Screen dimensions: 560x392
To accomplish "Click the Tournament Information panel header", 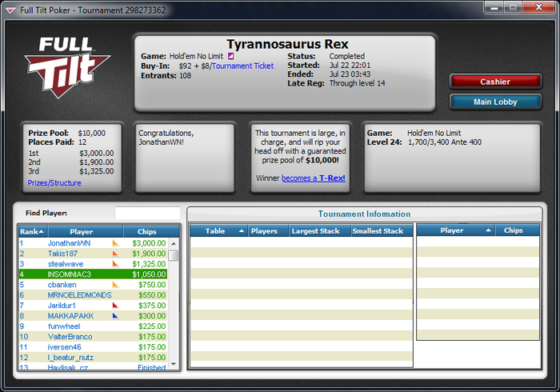I will pos(364,214).
